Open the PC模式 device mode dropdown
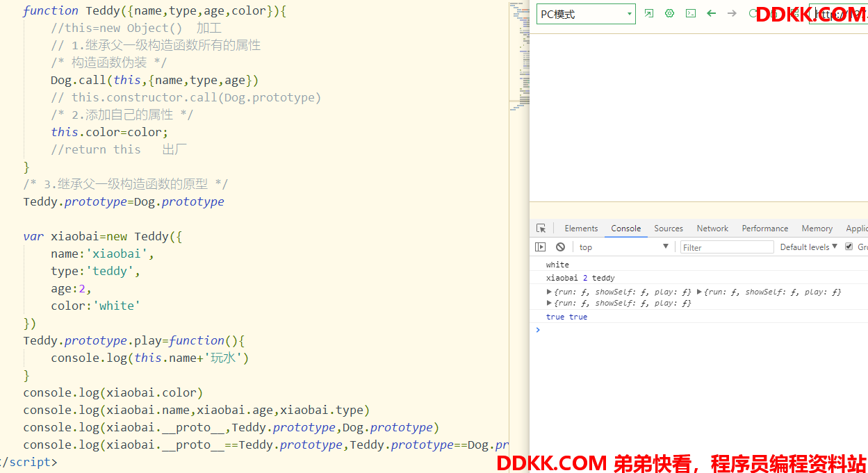This screenshot has width=868, height=473. click(586, 14)
